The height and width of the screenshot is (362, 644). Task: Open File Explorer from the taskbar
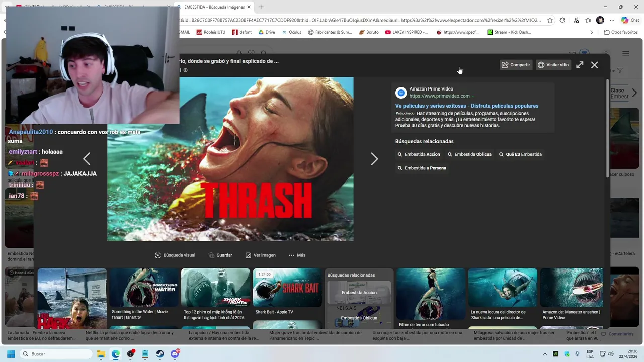point(101,354)
